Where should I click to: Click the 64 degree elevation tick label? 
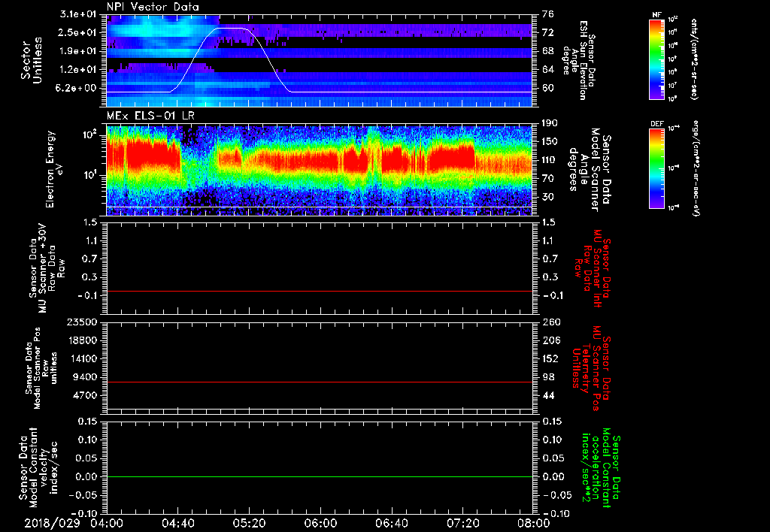(548, 70)
